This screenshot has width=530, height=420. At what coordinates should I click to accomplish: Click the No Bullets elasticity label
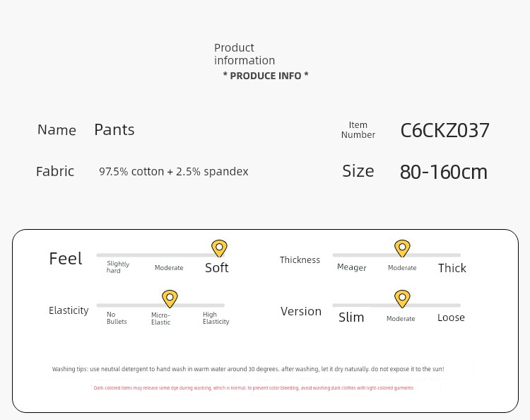tap(117, 318)
